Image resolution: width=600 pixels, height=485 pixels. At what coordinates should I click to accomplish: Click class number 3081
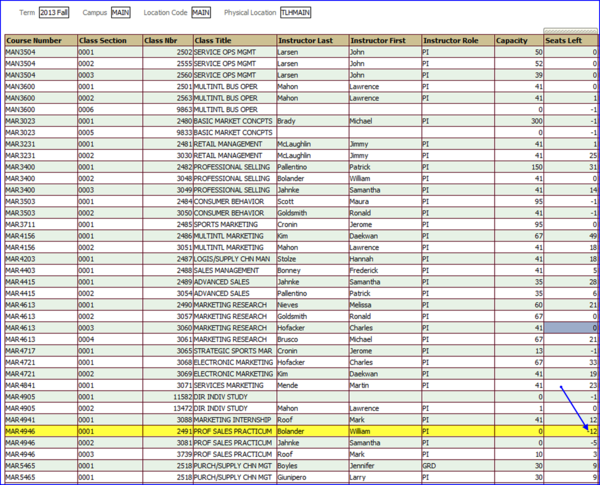[184, 443]
